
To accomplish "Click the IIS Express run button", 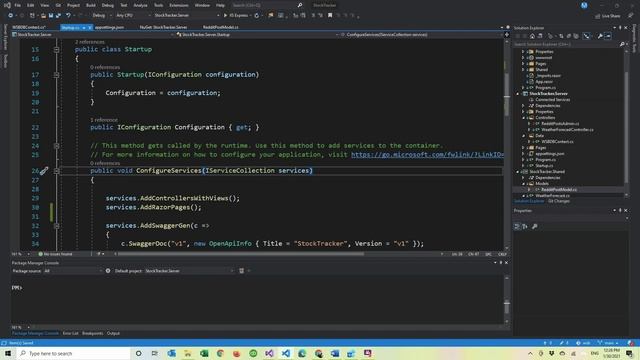I will (x=236, y=16).
